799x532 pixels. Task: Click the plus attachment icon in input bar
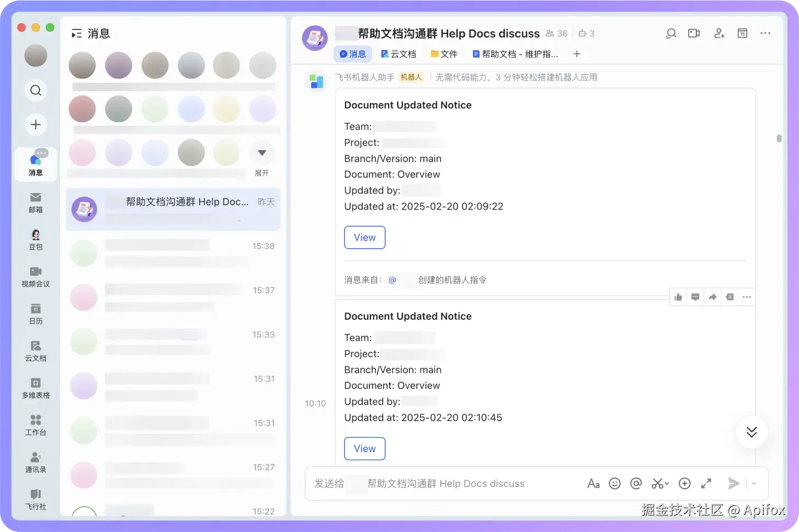(x=684, y=483)
